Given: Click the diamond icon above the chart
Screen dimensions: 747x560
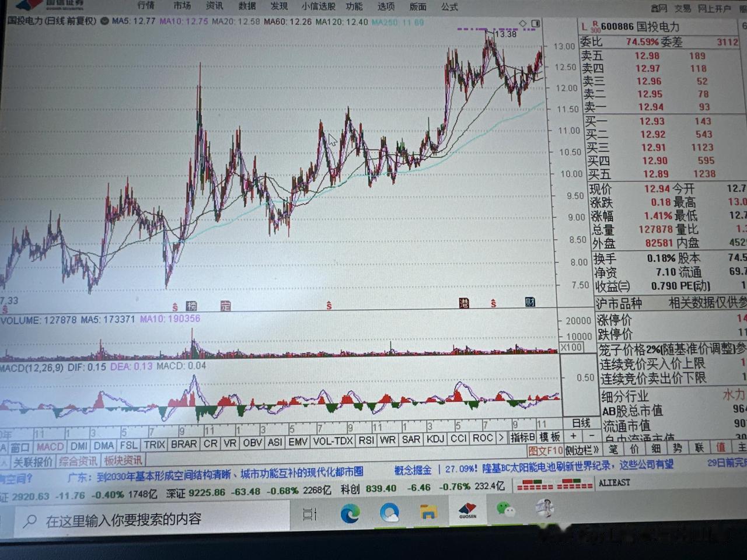Looking at the screenshot, I should pyautogui.click(x=523, y=23).
